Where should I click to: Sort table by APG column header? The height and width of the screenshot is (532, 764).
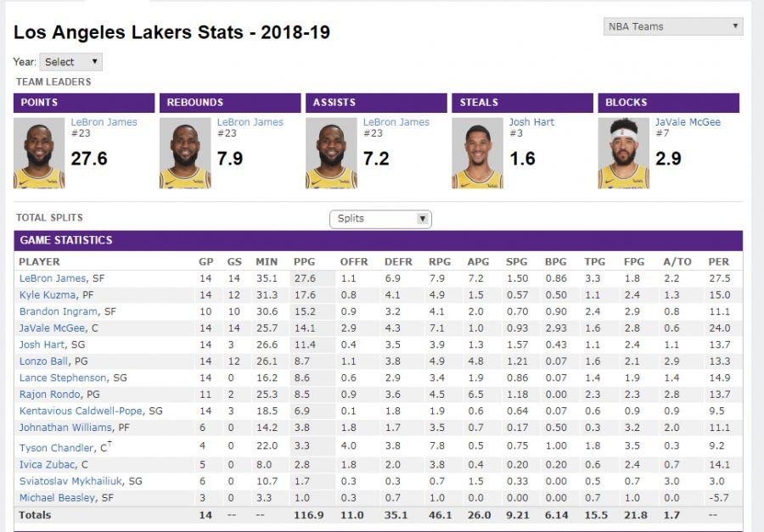tap(478, 261)
